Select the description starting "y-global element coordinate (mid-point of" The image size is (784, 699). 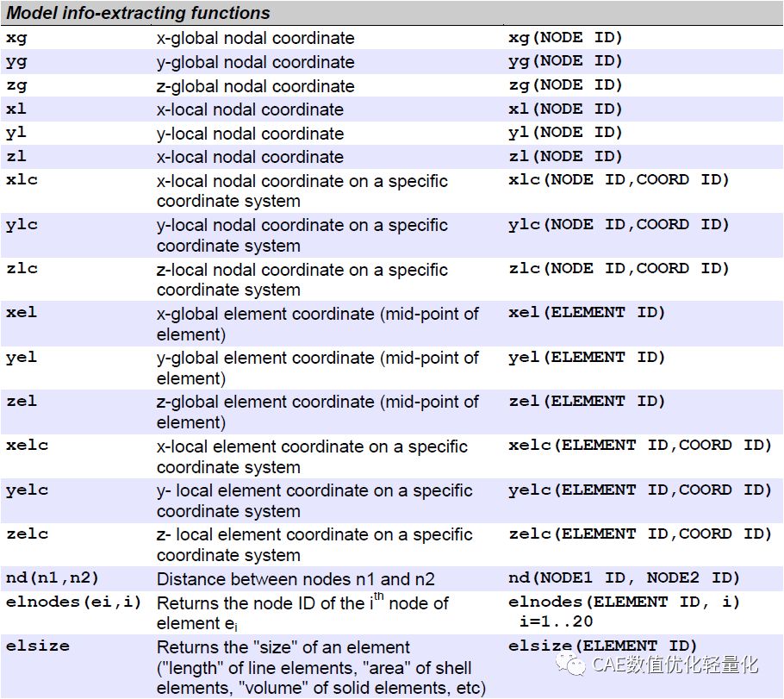coord(318,368)
